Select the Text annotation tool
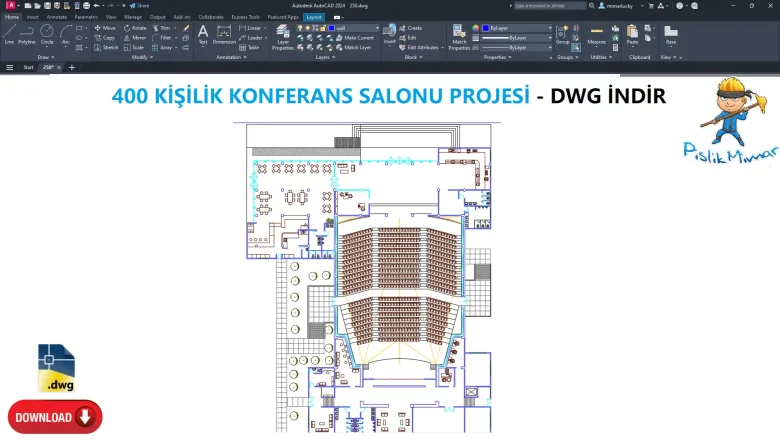 click(203, 34)
